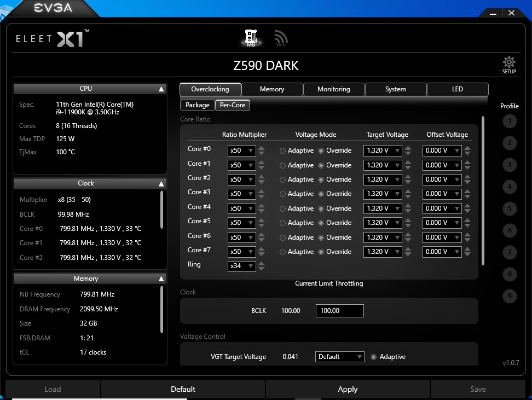
Task: Select profile slot 5
Action: point(509,208)
